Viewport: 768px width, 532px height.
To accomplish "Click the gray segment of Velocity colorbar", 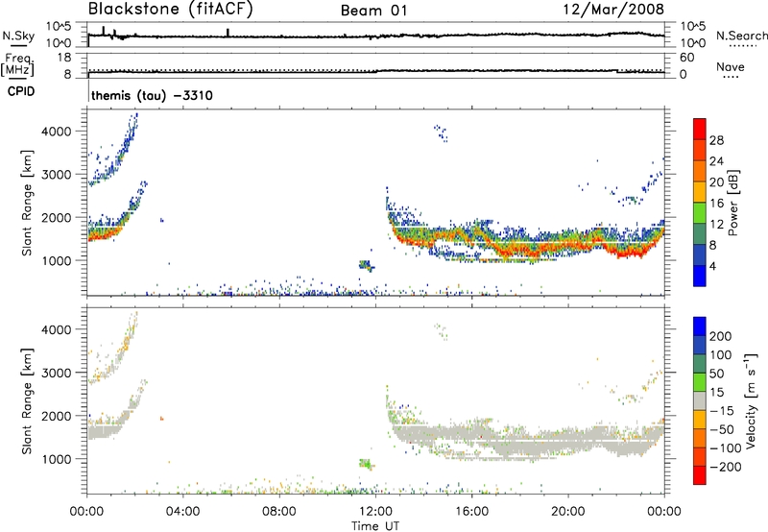I will tap(700, 401).
